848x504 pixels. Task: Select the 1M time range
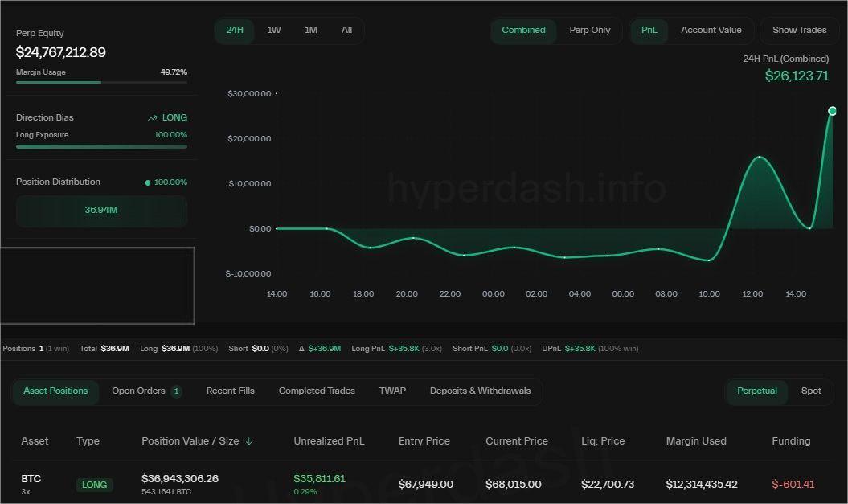click(x=311, y=30)
